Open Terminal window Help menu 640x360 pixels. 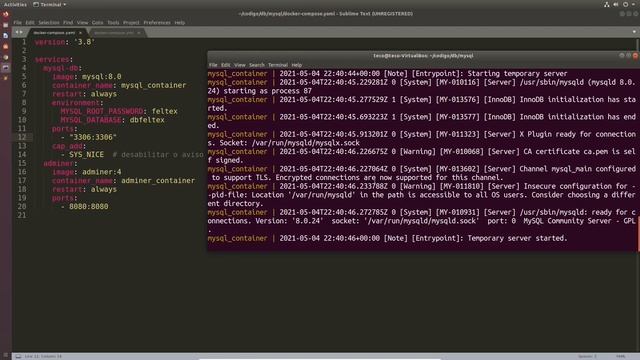(297, 65)
